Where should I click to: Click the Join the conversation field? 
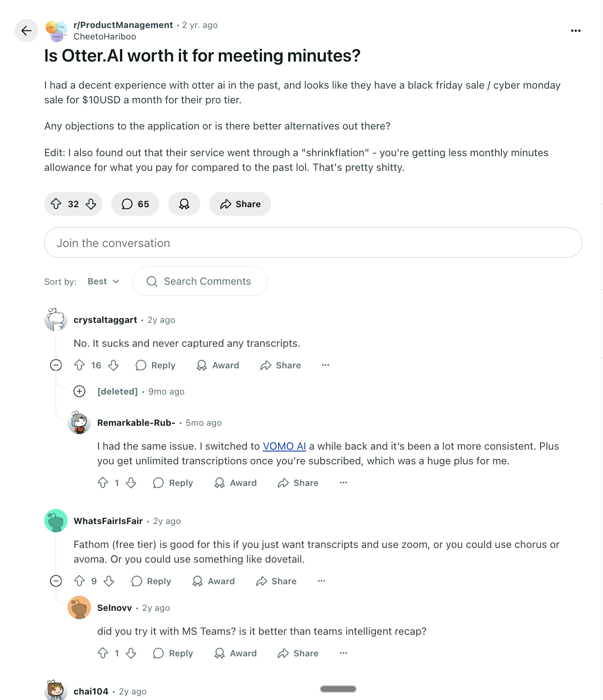313,243
